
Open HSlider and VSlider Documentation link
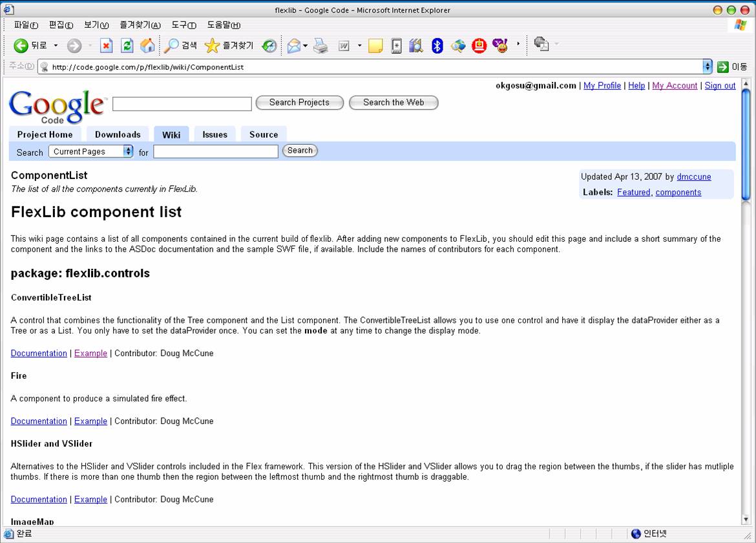(39, 499)
